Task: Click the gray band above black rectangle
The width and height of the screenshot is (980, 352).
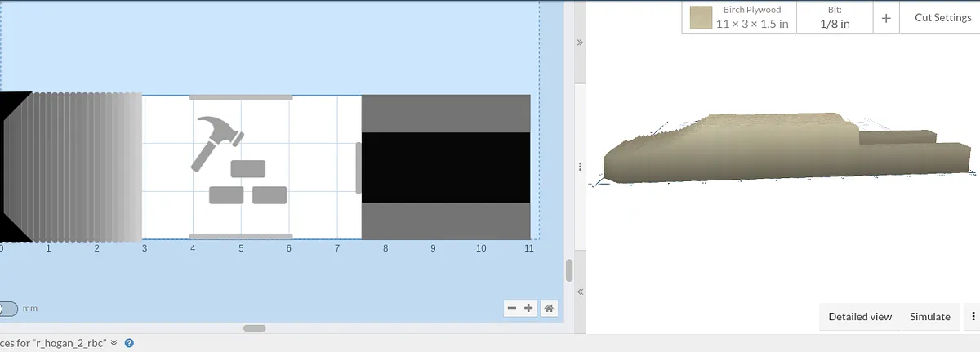Action: click(446, 114)
